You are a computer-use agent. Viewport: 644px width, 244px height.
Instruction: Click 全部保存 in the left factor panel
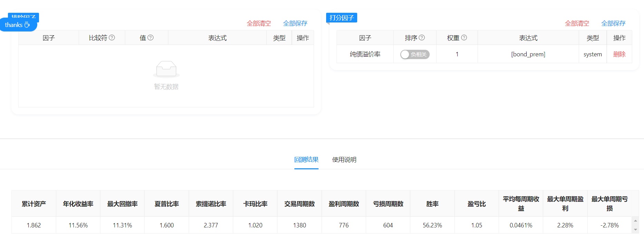click(x=295, y=24)
